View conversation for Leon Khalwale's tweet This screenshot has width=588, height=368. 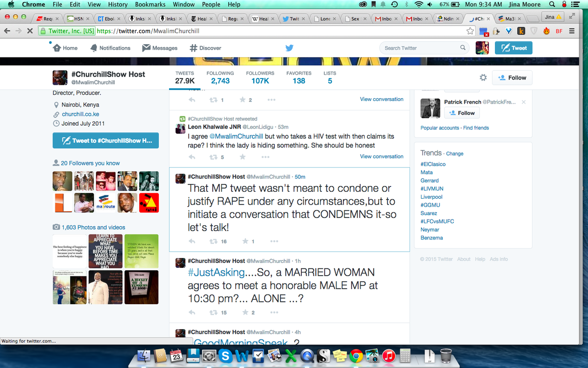382,157
